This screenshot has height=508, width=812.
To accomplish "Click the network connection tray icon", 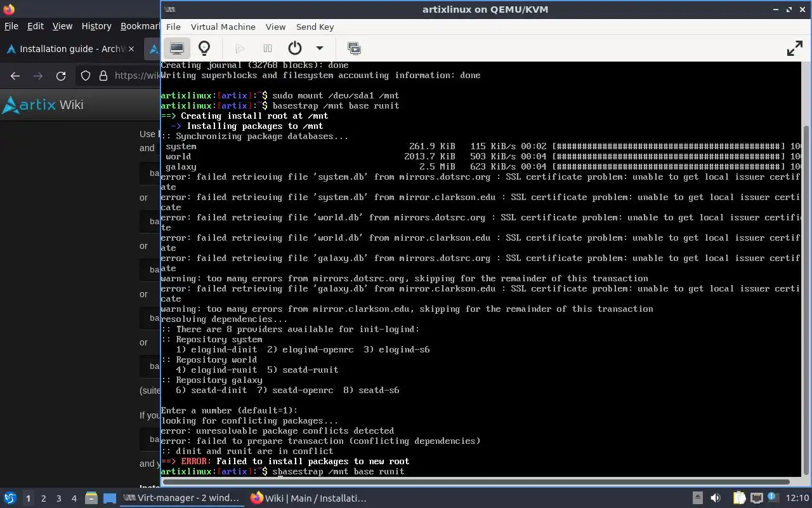I will (x=756, y=498).
